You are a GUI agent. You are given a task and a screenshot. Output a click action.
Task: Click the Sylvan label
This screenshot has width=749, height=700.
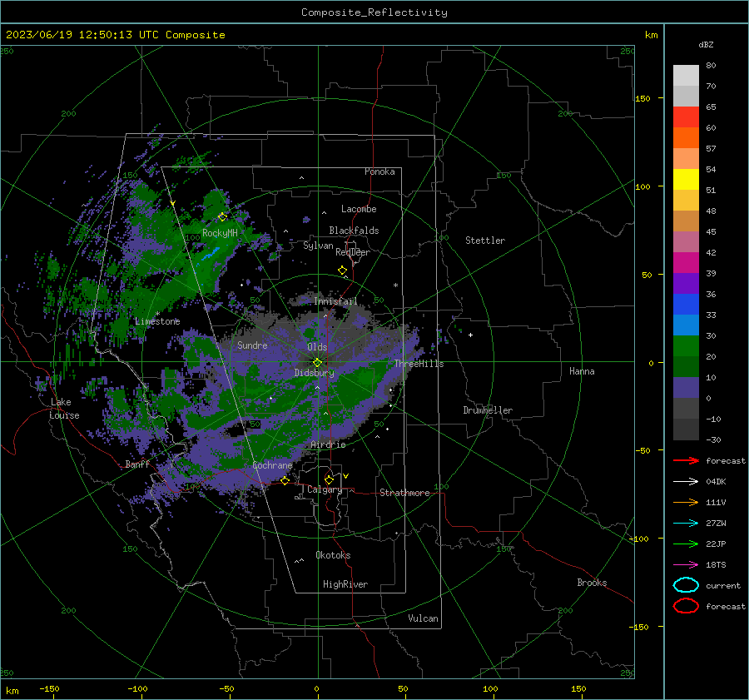(318, 246)
